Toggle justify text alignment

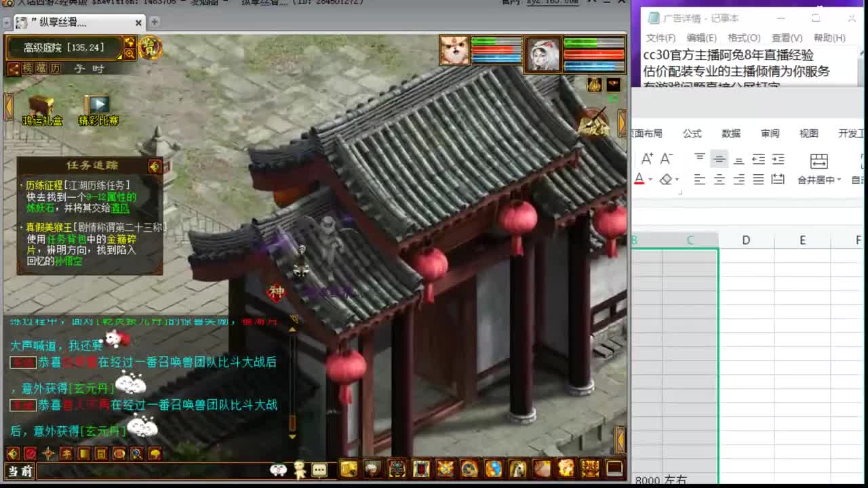(758, 180)
